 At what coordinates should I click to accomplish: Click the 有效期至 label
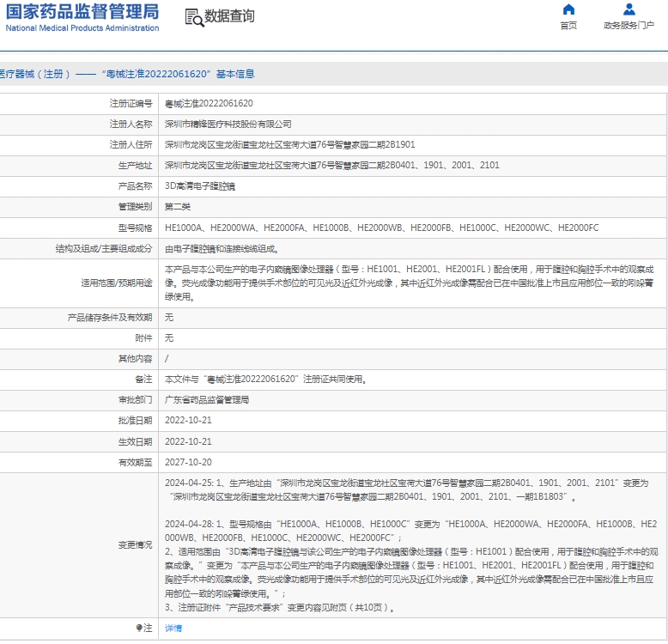click(135, 462)
